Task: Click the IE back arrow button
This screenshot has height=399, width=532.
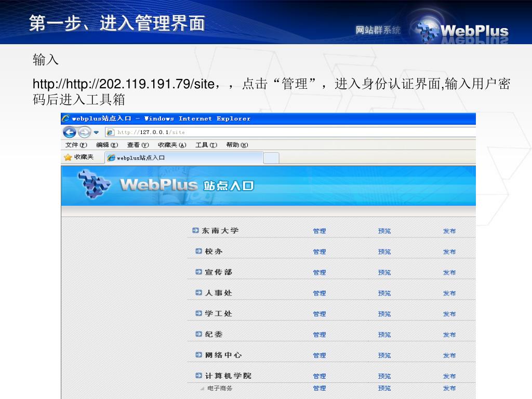Action: pos(70,132)
